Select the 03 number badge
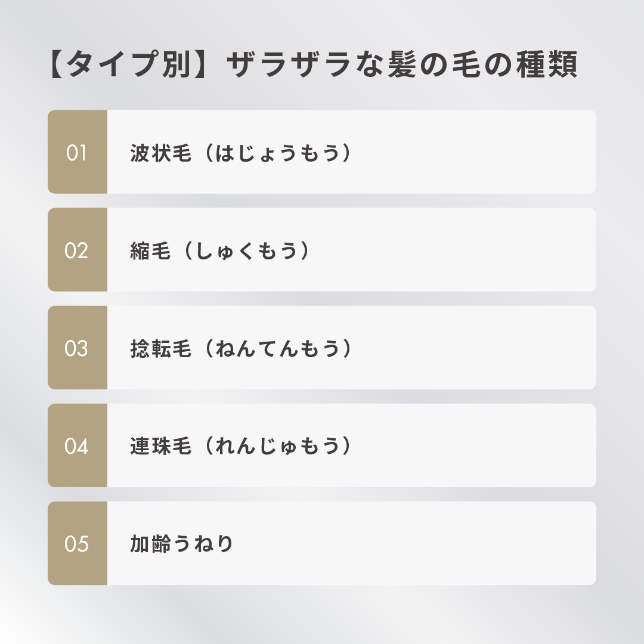 click(77, 348)
